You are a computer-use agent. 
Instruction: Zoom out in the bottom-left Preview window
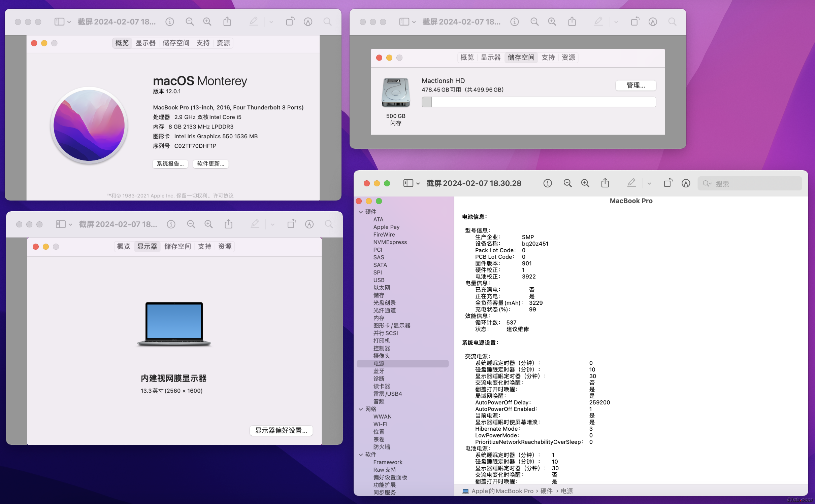tap(191, 224)
